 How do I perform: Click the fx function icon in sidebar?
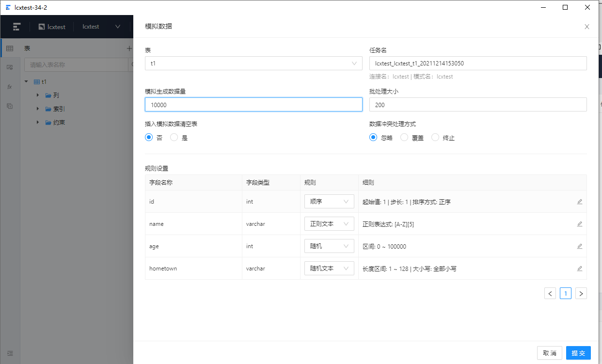pos(10,87)
